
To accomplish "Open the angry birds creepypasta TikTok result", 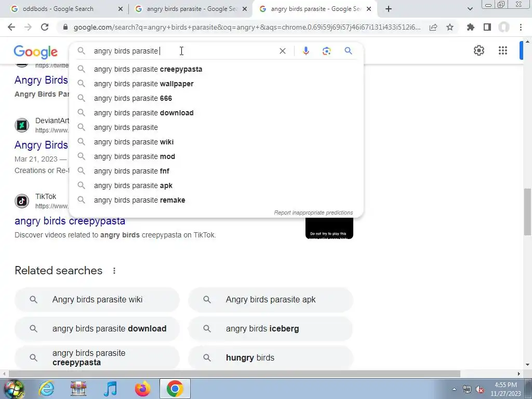I will 70,221.
